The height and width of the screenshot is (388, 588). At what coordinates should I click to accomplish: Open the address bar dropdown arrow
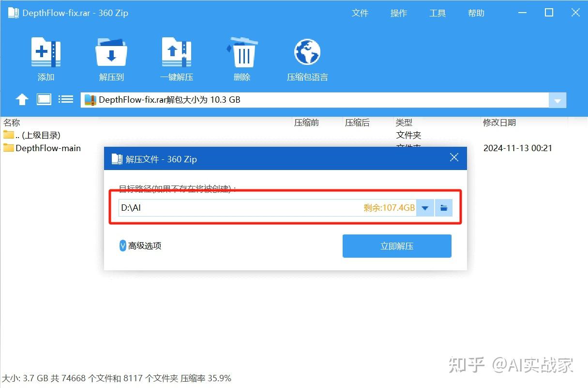coord(557,100)
